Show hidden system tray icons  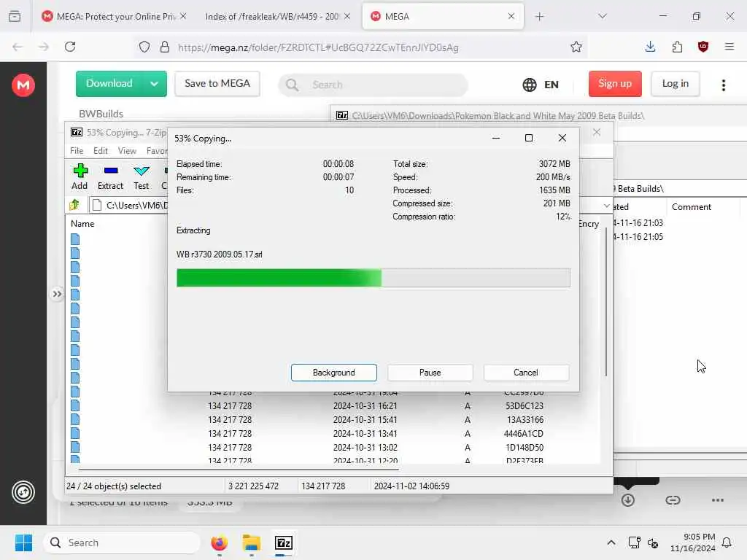(x=611, y=542)
